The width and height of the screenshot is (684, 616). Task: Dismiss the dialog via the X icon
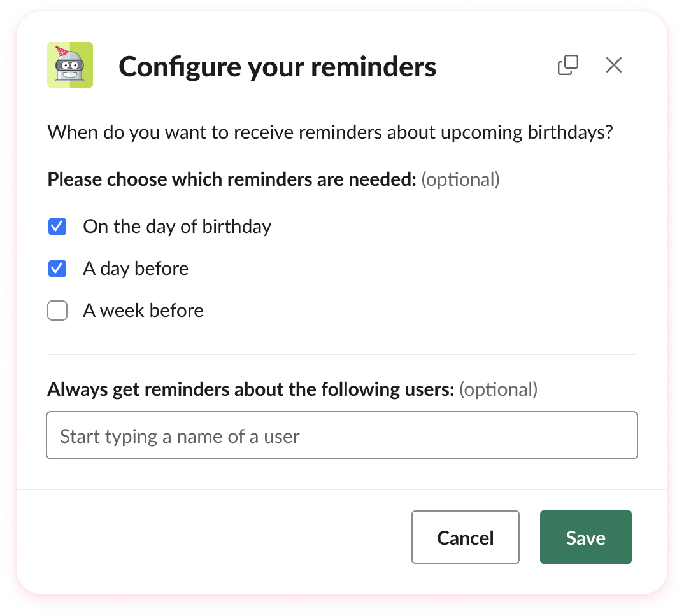[x=613, y=65]
